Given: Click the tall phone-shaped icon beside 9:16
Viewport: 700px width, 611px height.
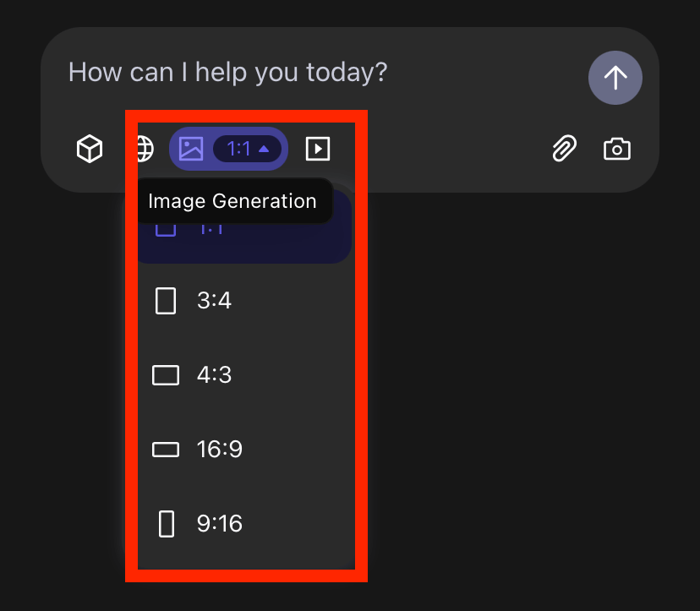Looking at the screenshot, I should (x=167, y=523).
